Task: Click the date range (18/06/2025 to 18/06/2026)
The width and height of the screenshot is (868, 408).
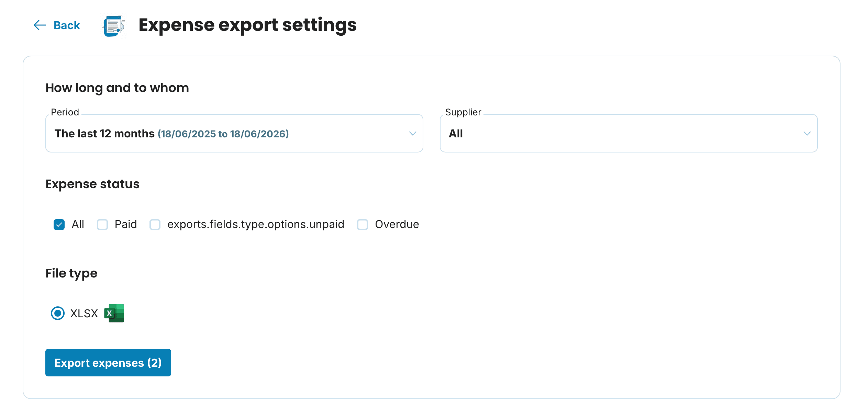Action: click(223, 134)
